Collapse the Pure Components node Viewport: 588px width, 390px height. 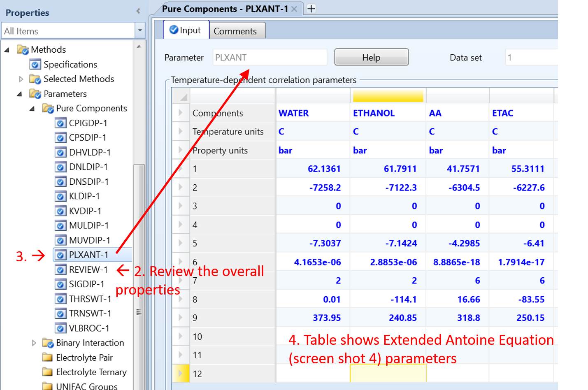point(33,109)
